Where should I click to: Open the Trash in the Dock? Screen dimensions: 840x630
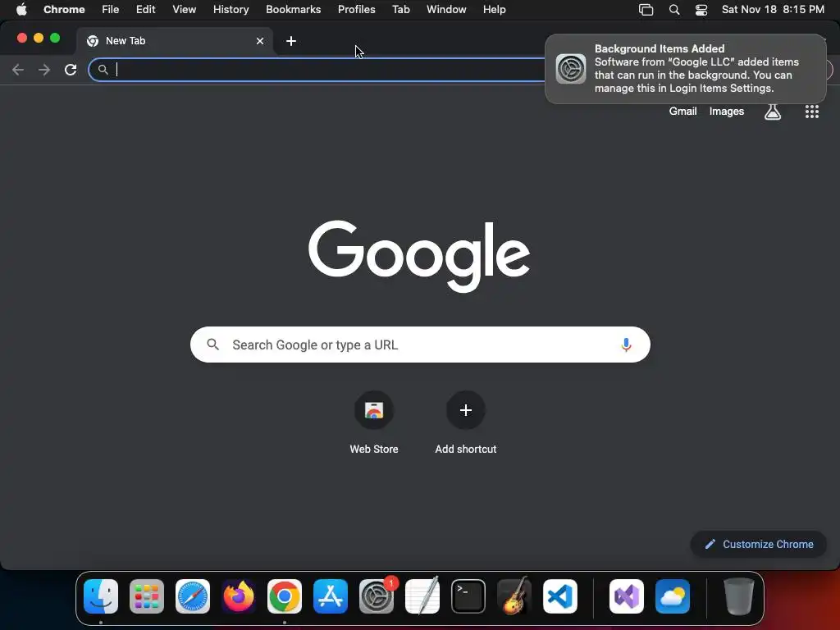739,596
